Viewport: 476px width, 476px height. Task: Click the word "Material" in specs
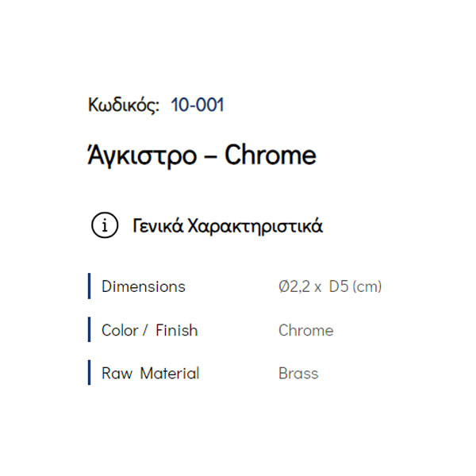[170, 373]
